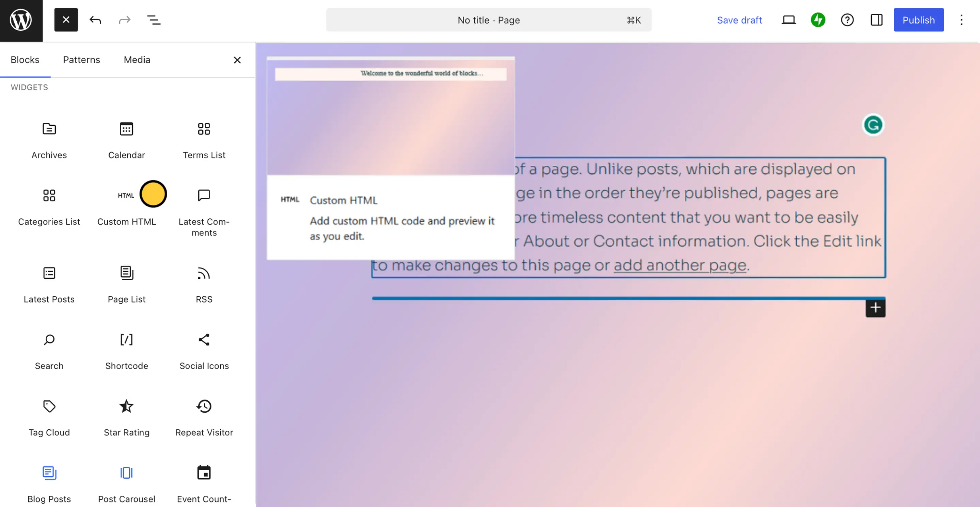The image size is (980, 507).
Task: Open the desktop preview dropdown
Action: click(788, 20)
